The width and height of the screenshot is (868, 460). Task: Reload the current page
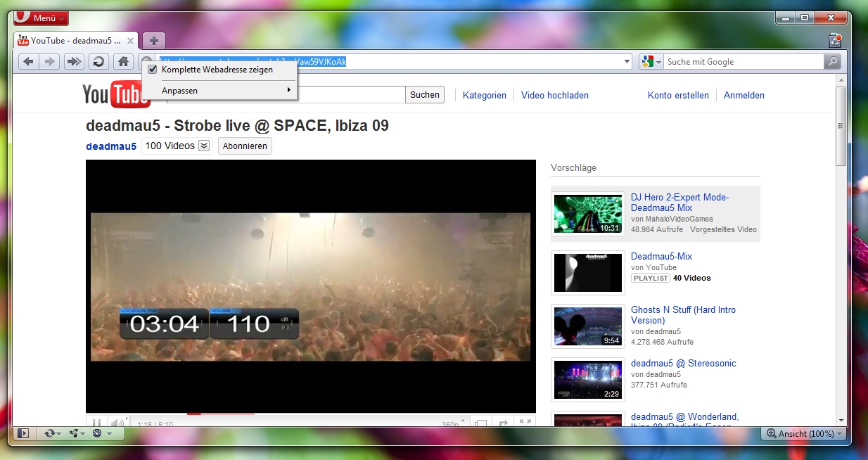(98, 62)
